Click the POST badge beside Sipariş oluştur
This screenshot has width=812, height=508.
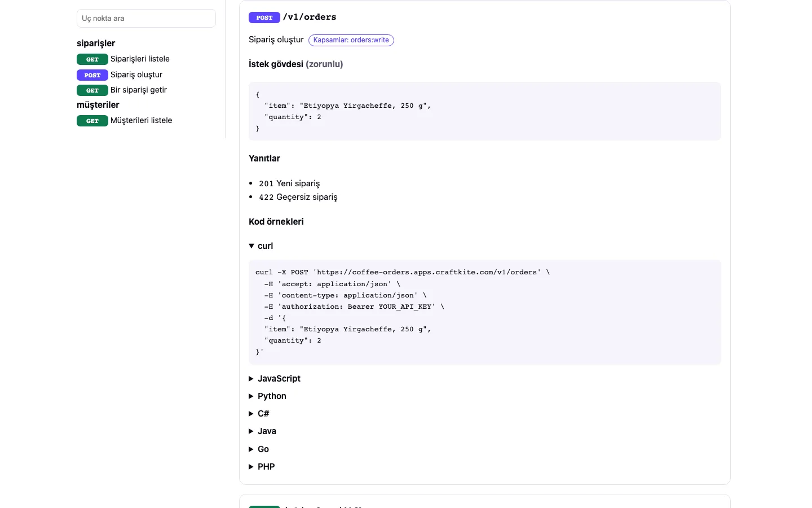click(x=92, y=75)
